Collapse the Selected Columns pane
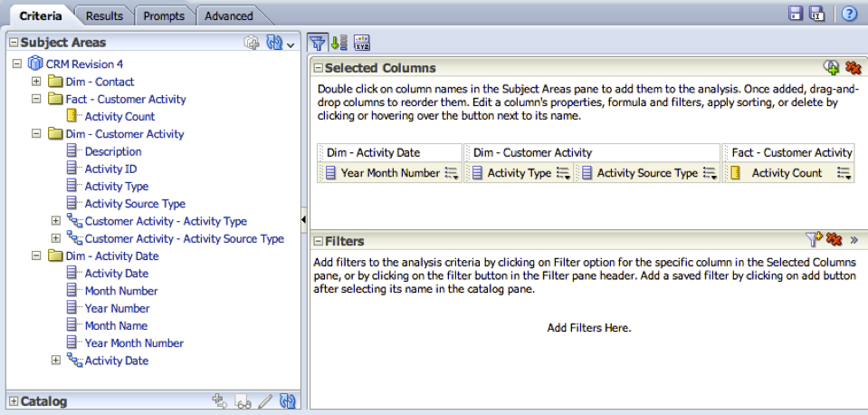 (318, 68)
